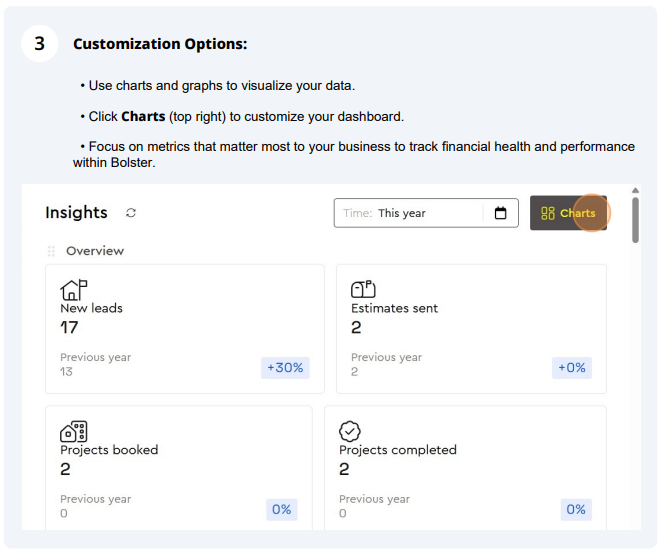The height and width of the screenshot is (551, 662).
Task: Click the 0% badge on Projects completed
Action: point(576,510)
